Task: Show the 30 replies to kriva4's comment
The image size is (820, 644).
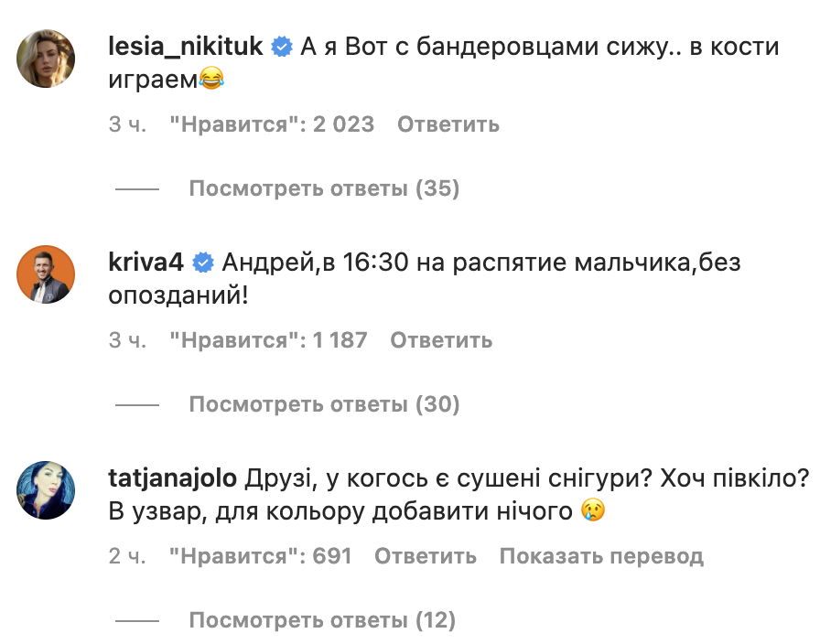Action: click(324, 403)
